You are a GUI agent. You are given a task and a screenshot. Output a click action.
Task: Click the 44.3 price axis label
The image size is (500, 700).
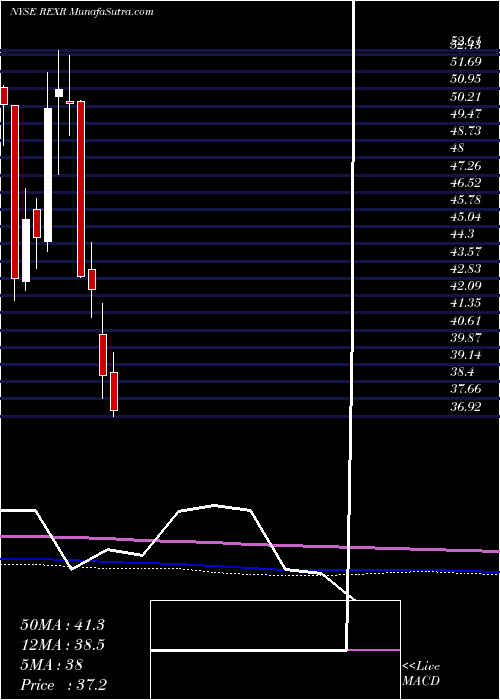pyautogui.click(x=461, y=234)
